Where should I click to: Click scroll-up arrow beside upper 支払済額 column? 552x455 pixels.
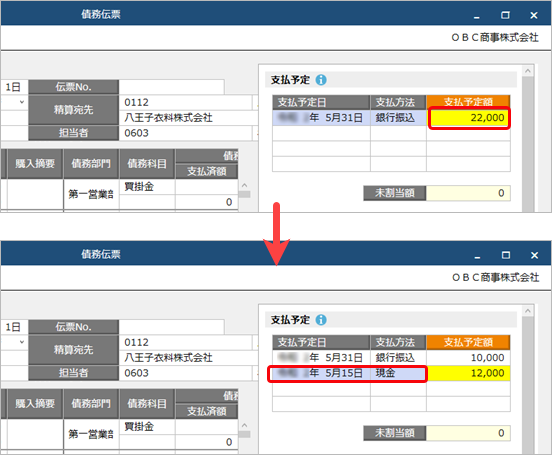coord(245,185)
